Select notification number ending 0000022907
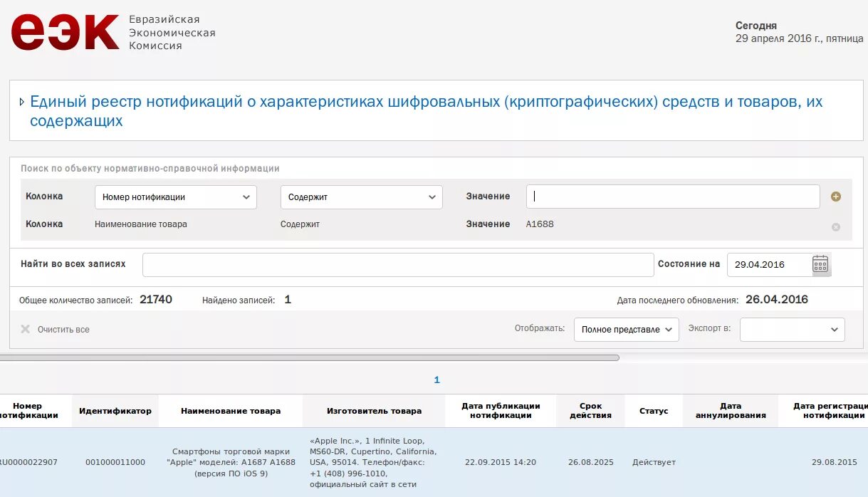 click(28, 462)
